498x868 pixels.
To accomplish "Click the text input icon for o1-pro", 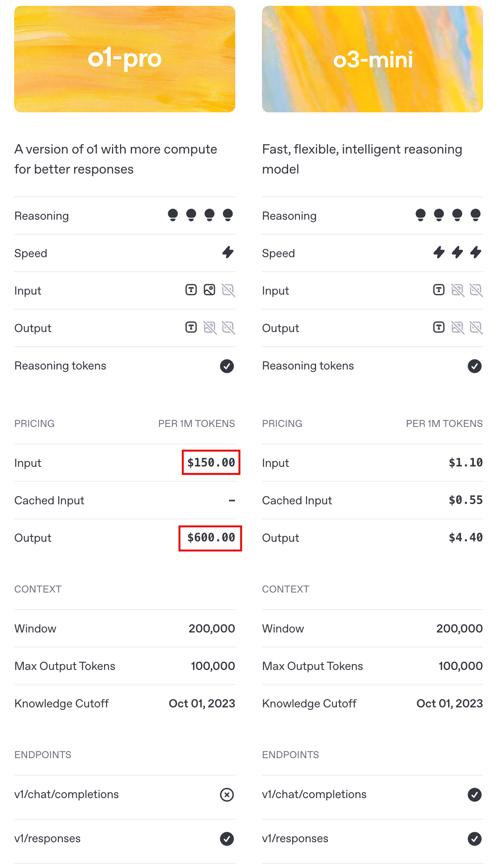I will [x=191, y=290].
